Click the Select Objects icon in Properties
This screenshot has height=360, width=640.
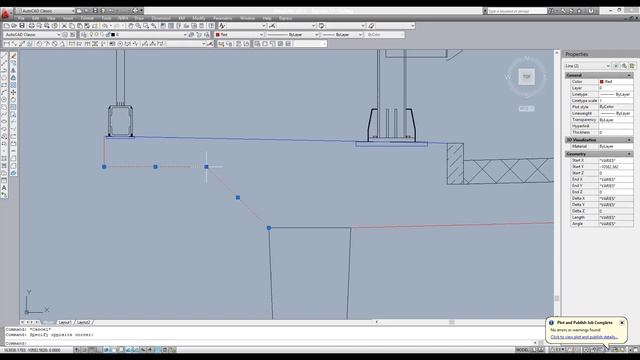[624, 66]
